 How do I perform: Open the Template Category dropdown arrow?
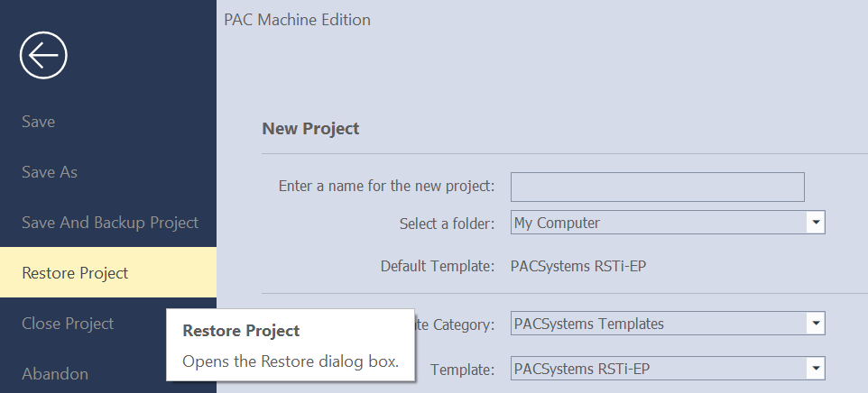[816, 324]
